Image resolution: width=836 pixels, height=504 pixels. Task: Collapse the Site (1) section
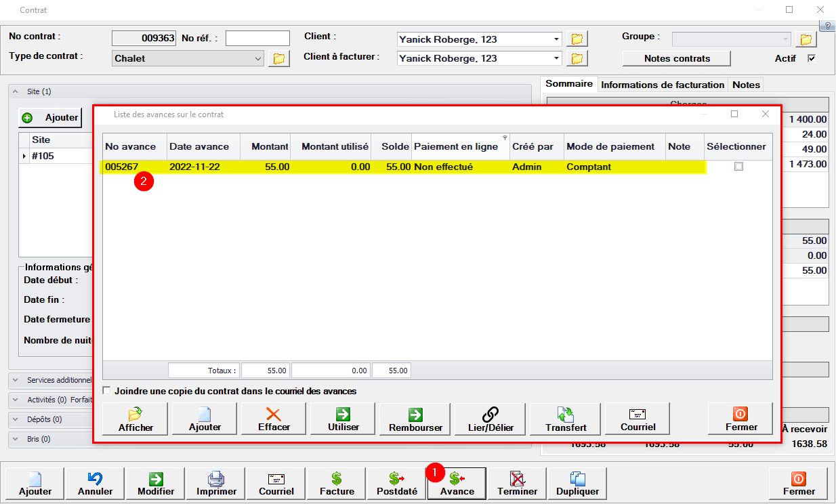[x=16, y=91]
